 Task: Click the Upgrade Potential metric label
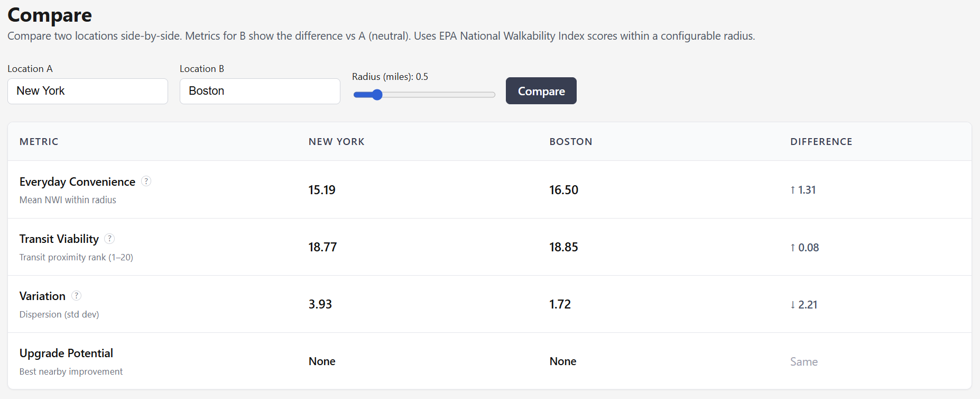66,353
